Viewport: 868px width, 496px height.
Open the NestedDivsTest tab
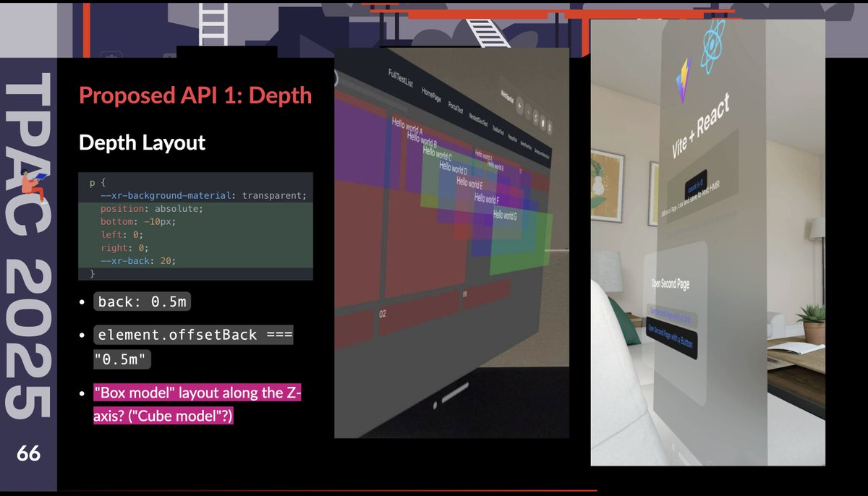tap(477, 121)
